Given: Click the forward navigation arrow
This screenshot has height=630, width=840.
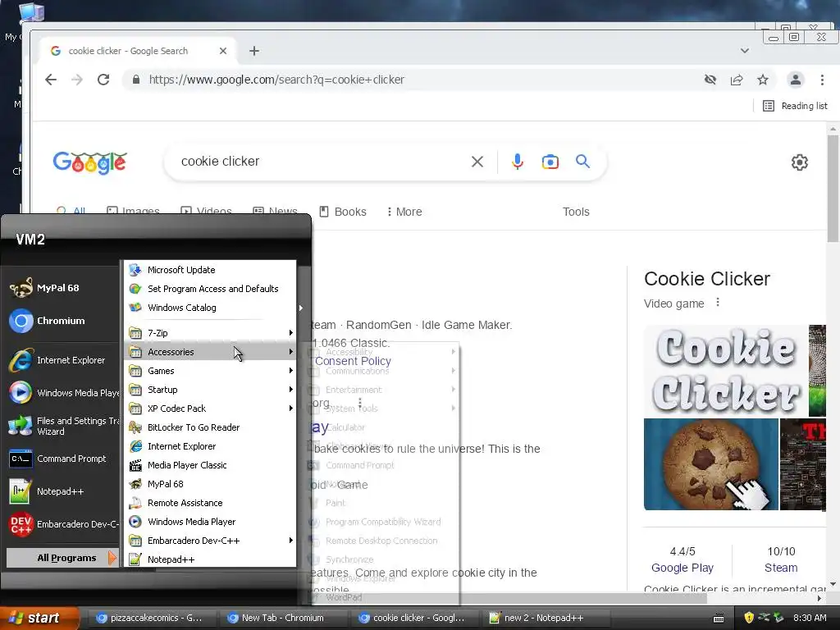Looking at the screenshot, I should coord(77,80).
